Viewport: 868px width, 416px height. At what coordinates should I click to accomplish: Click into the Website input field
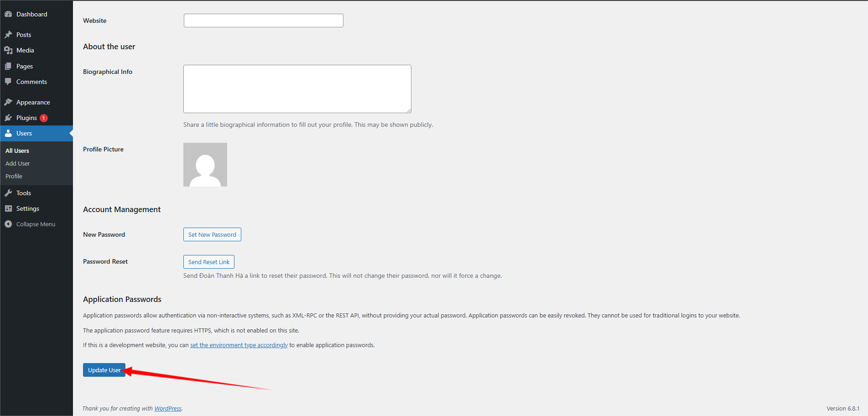pos(263,21)
